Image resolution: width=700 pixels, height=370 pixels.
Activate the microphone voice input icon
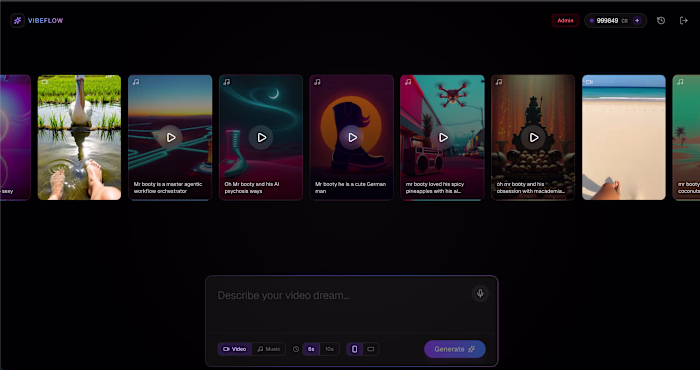pyautogui.click(x=480, y=294)
